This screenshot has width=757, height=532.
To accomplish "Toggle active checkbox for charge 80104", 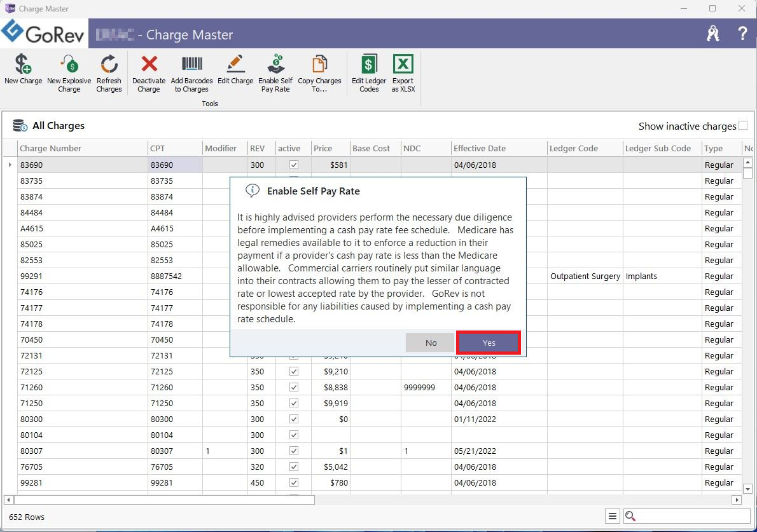I will (x=293, y=435).
